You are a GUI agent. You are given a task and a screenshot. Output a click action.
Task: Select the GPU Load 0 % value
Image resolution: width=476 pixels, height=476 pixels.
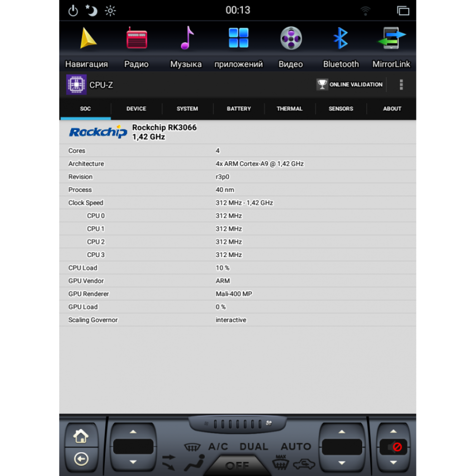point(221,307)
